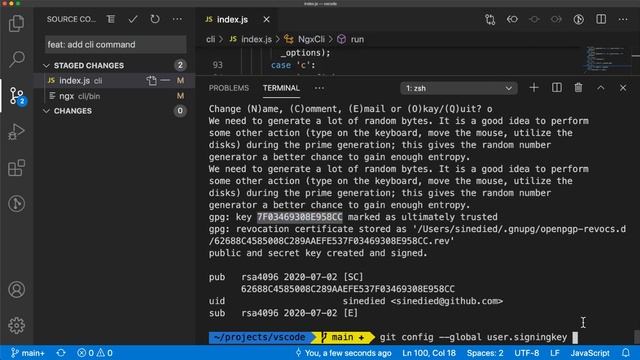Go to previous change revision
Viewport: 640px width, 360px height.
click(512, 19)
